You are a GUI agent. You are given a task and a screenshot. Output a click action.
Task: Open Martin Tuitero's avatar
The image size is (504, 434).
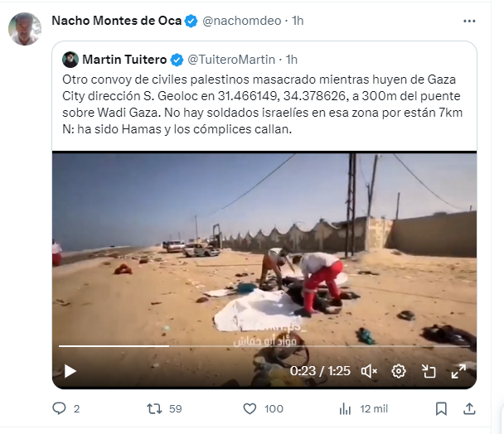tap(70, 60)
